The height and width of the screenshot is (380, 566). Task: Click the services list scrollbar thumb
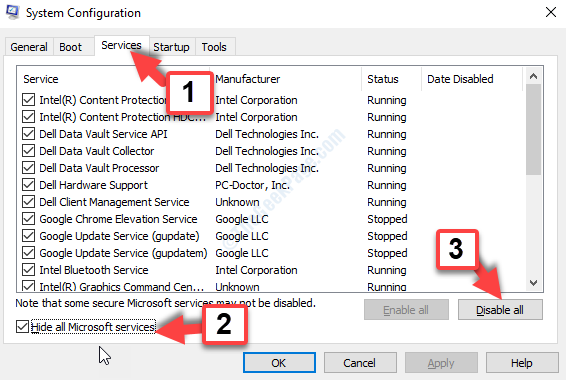pyautogui.click(x=534, y=130)
